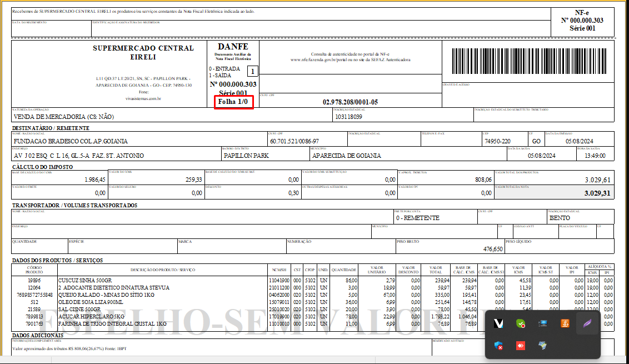Select freight option 0 - REMETENTE
The height and width of the screenshot is (364, 629).
click(418, 218)
